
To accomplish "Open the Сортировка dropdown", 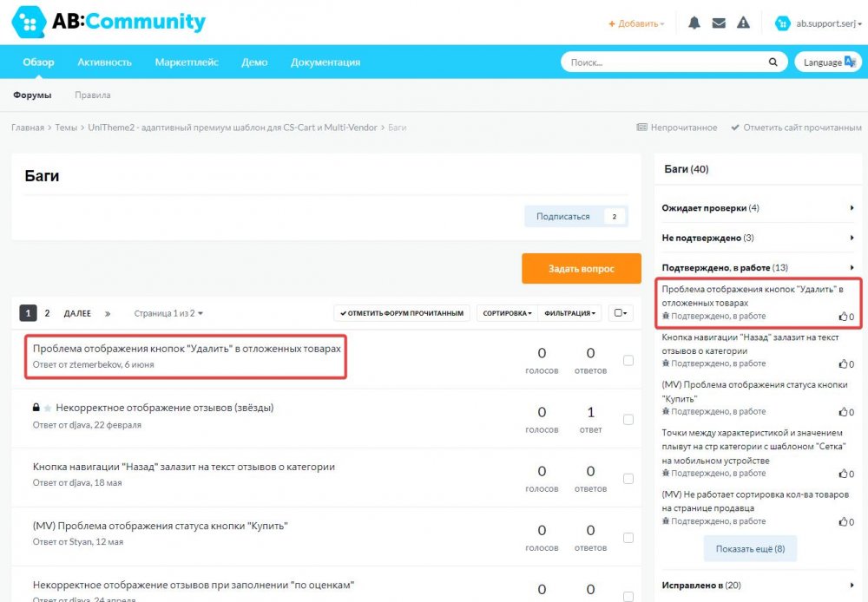I will click(507, 313).
